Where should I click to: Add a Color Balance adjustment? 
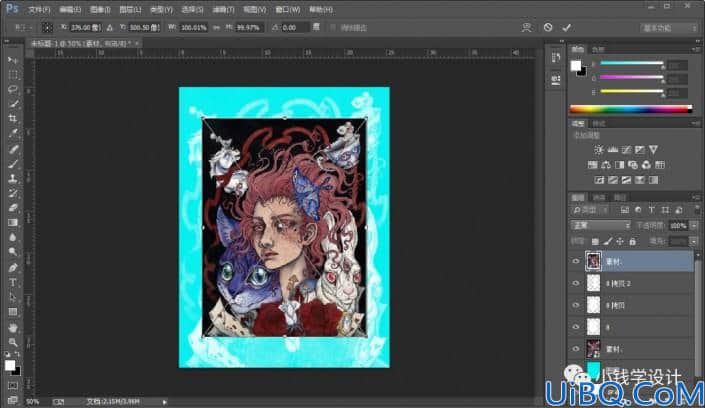[x=606, y=165]
